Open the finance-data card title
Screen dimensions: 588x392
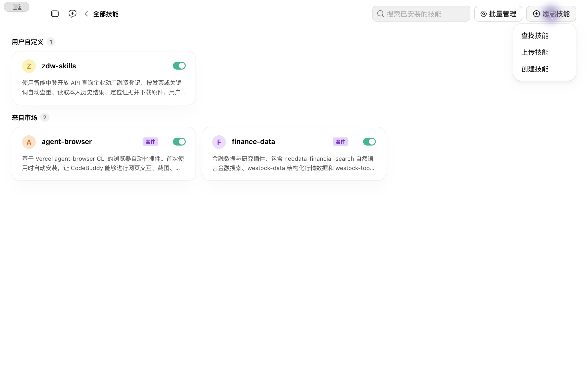click(253, 142)
